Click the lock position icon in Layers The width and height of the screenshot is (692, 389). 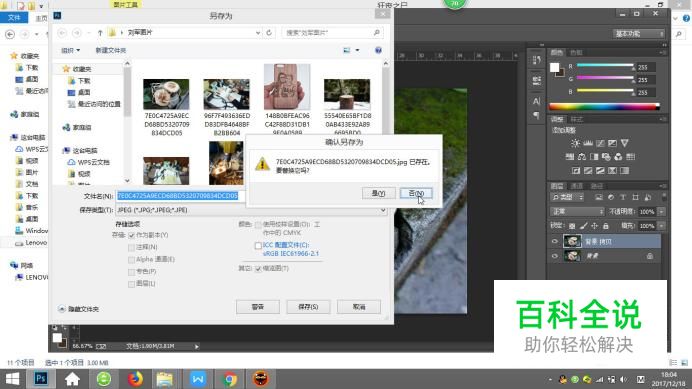click(x=594, y=226)
